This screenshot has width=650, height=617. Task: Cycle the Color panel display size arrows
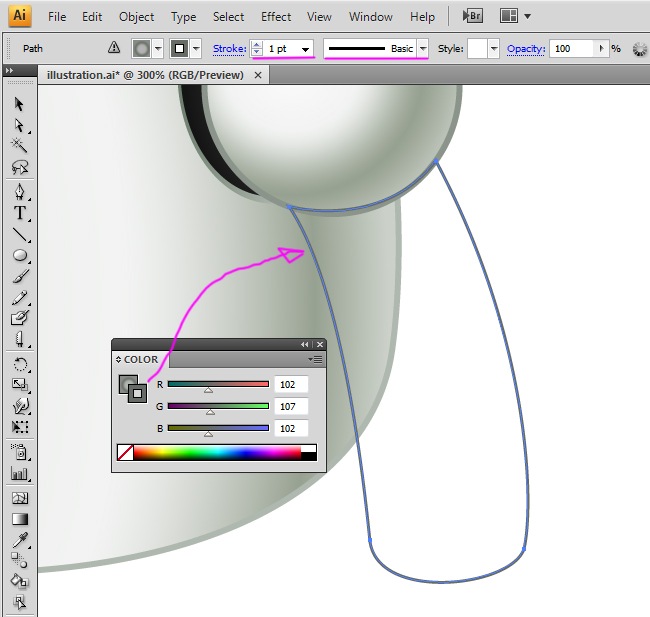[119, 360]
